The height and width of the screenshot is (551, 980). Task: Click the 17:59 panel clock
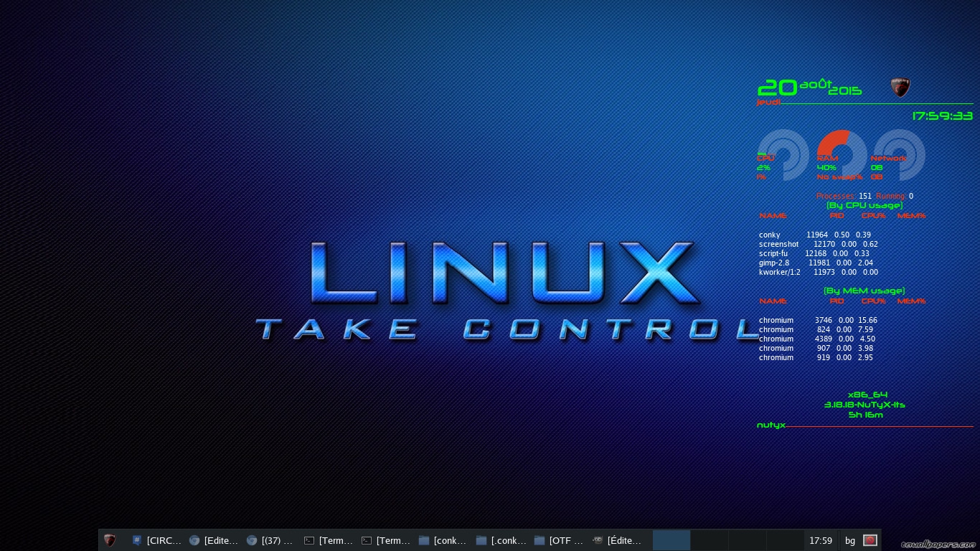coord(821,540)
